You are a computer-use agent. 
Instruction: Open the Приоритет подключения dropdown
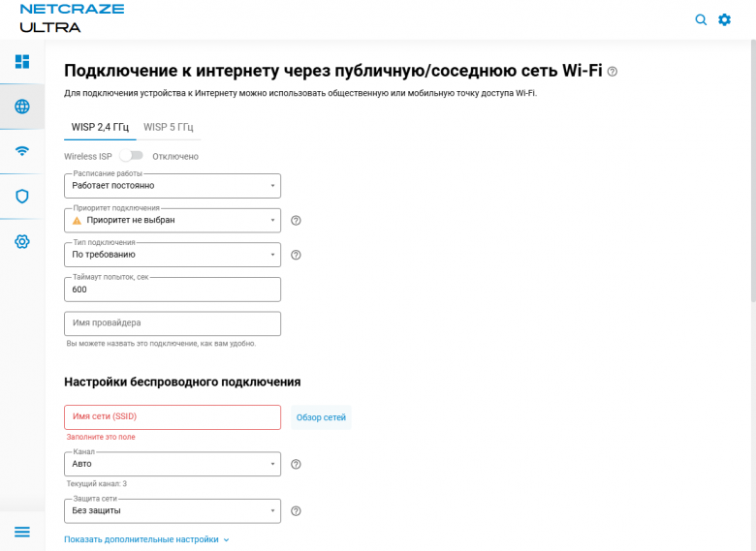point(173,220)
